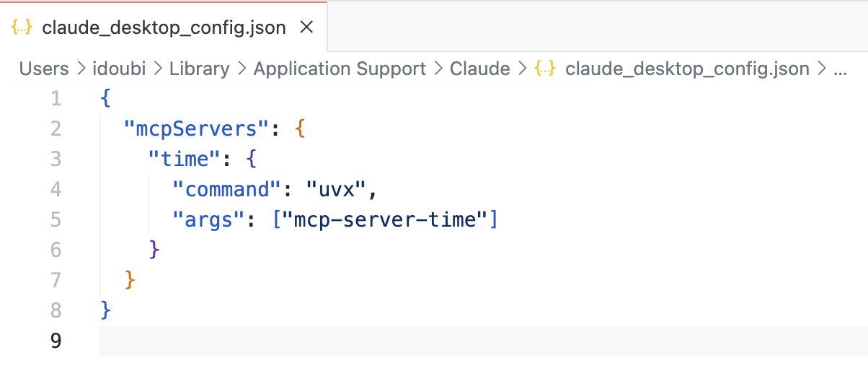Place cursor on empty line 9
868x371 pixels.
433,341
